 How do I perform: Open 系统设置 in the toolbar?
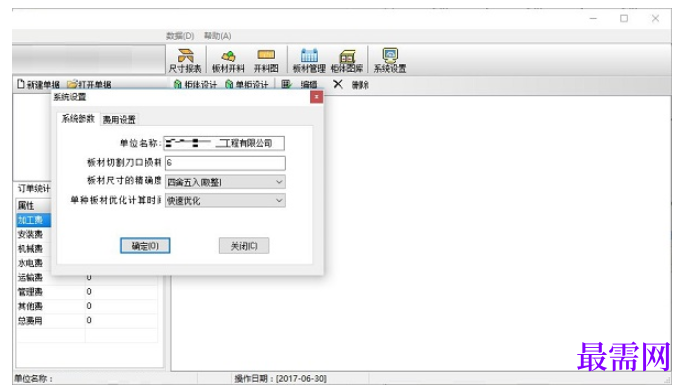[x=390, y=61]
